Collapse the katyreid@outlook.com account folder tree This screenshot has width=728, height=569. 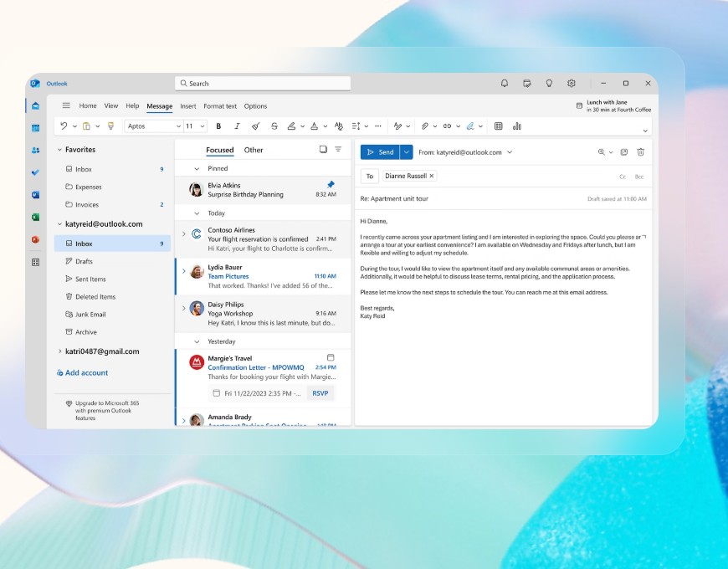tap(59, 223)
